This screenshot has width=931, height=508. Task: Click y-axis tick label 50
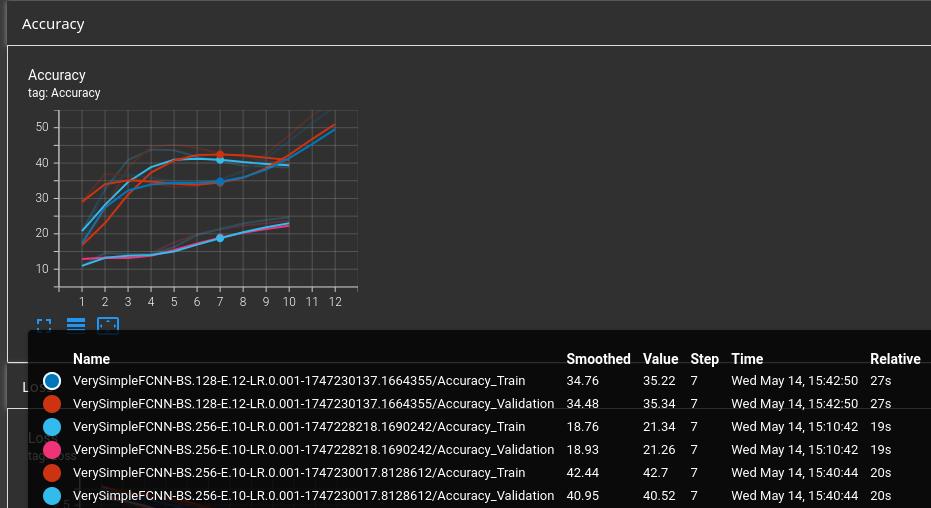click(43, 128)
